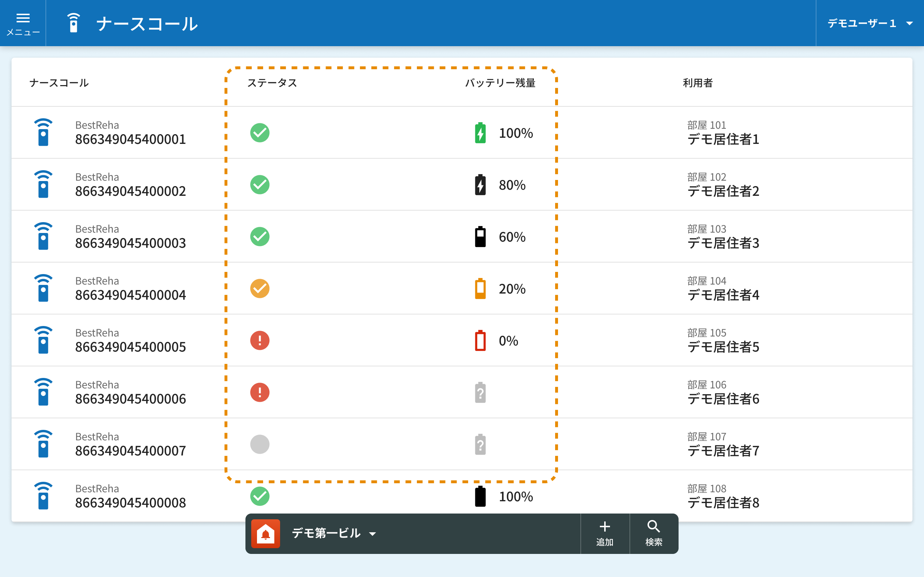Click the red 0% battery icon
This screenshot has height=577, width=924.
[480, 340]
